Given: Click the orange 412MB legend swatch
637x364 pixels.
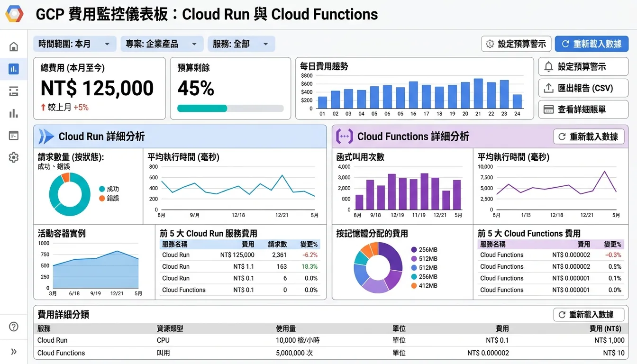Looking at the screenshot, I should (414, 286).
